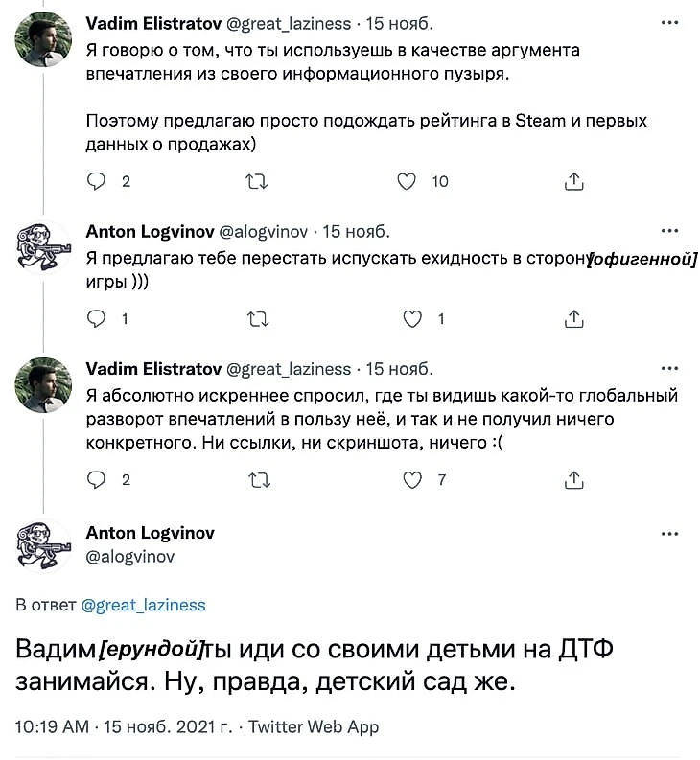Image resolution: width=700 pixels, height=760 pixels.
Task: Share Anton's tweet about the game
Action: (x=574, y=319)
